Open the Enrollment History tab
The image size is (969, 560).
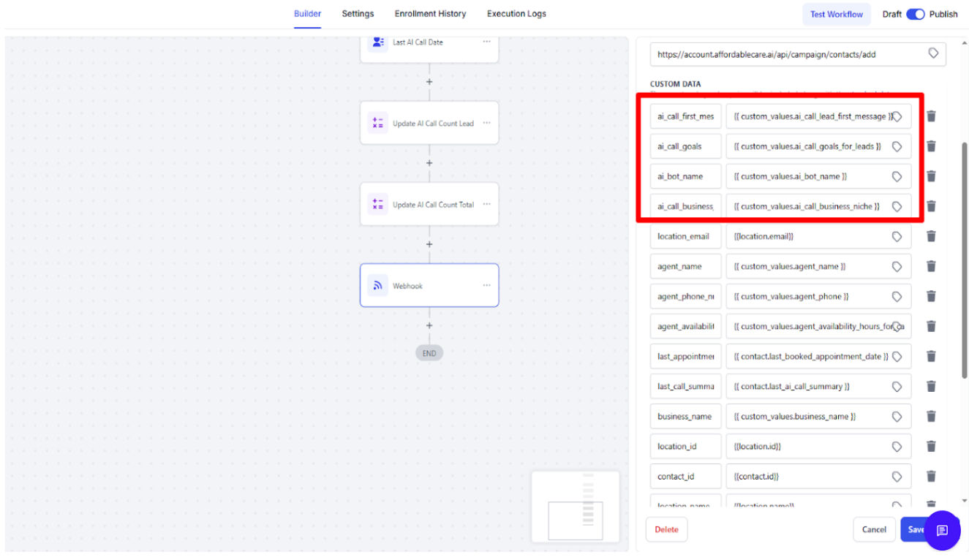click(430, 14)
